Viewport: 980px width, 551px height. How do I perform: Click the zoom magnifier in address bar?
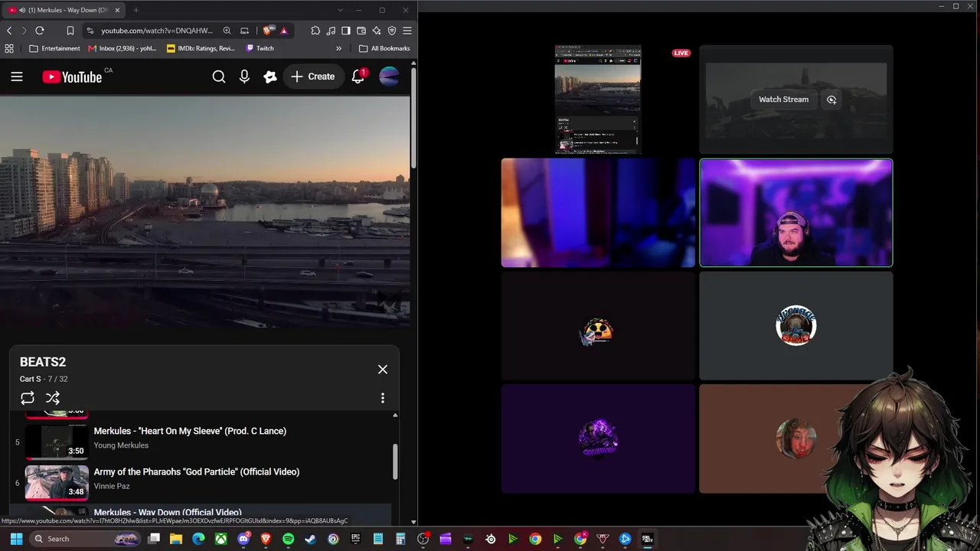click(227, 31)
